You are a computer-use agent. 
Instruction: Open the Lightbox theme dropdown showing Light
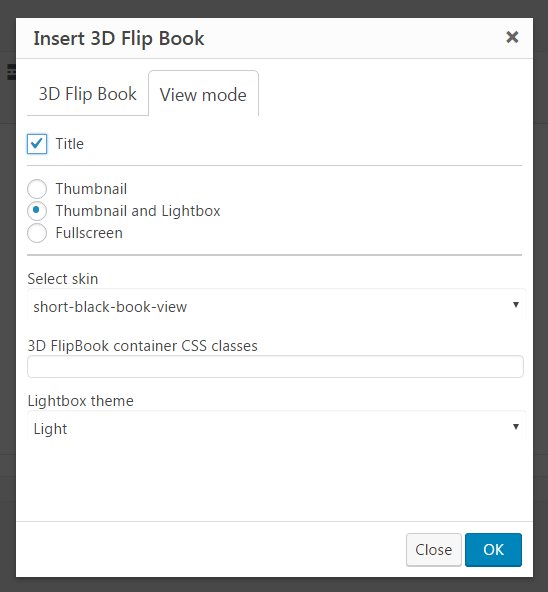(276, 428)
